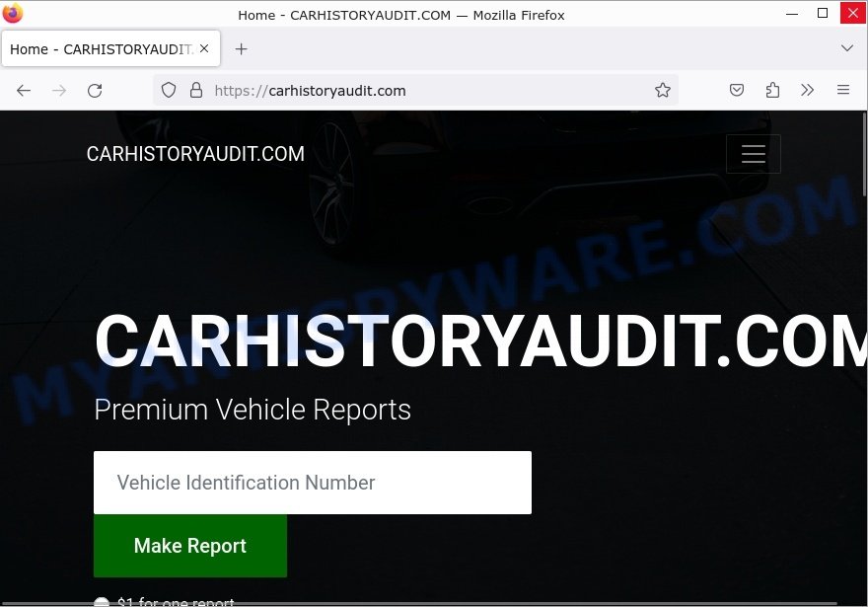Open the Firefox application menu
Image resolution: width=868 pixels, height=607 pixels.
pos(843,90)
